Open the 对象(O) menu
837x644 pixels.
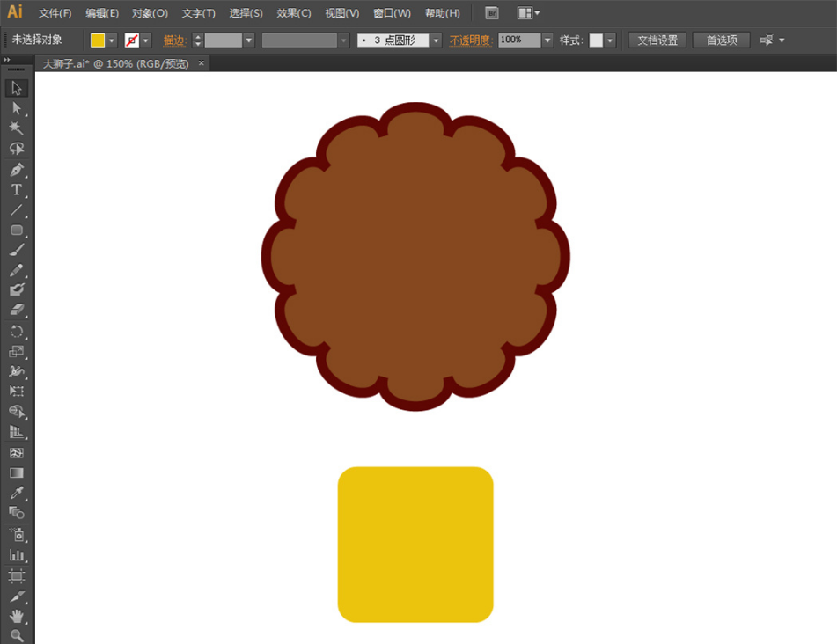pos(150,13)
